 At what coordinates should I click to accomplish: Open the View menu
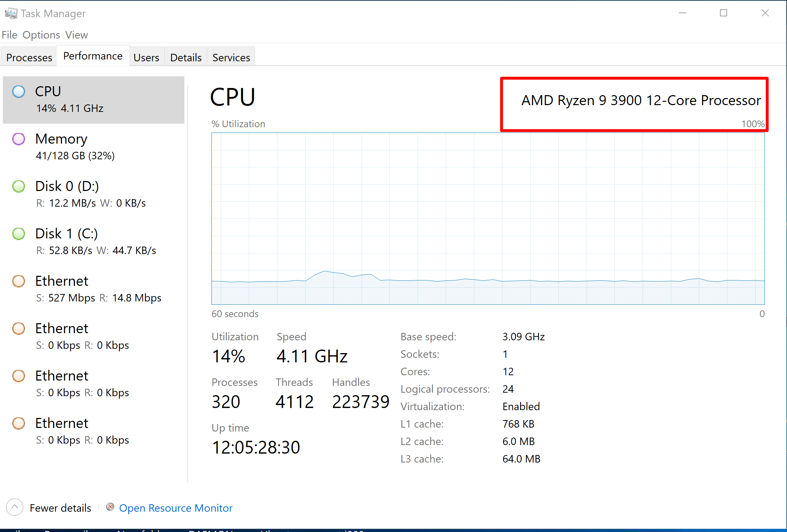click(x=76, y=35)
